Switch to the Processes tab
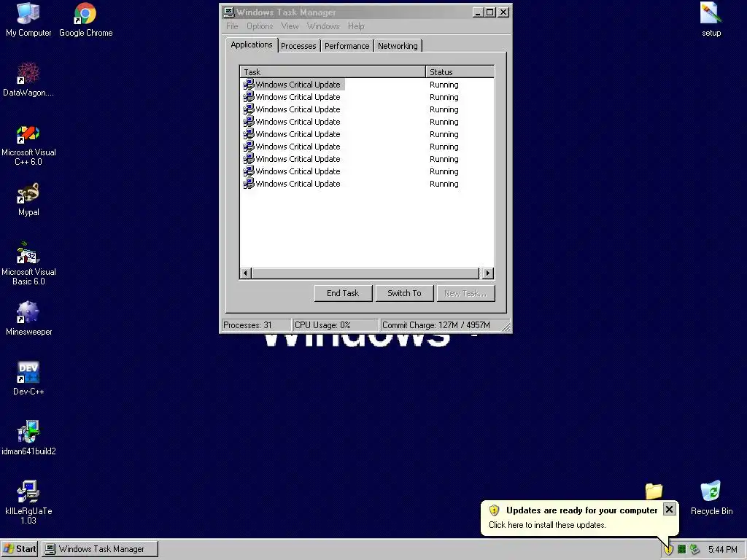Screen dimensions: 747x560 (x=298, y=46)
